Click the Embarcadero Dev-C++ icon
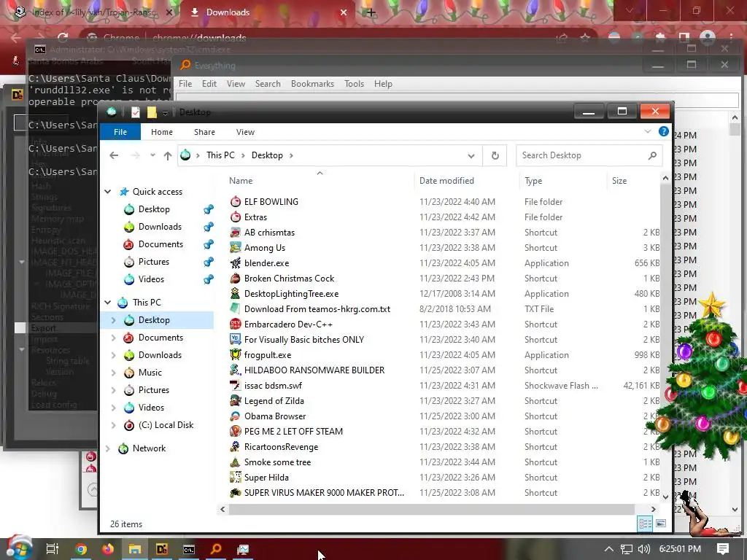The width and height of the screenshot is (747, 560). point(236,324)
